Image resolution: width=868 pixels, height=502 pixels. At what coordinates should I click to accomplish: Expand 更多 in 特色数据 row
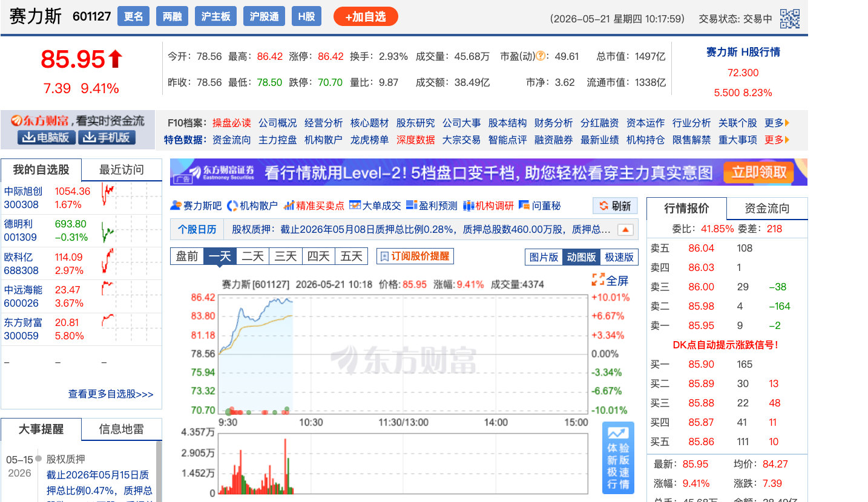pyautogui.click(x=777, y=140)
